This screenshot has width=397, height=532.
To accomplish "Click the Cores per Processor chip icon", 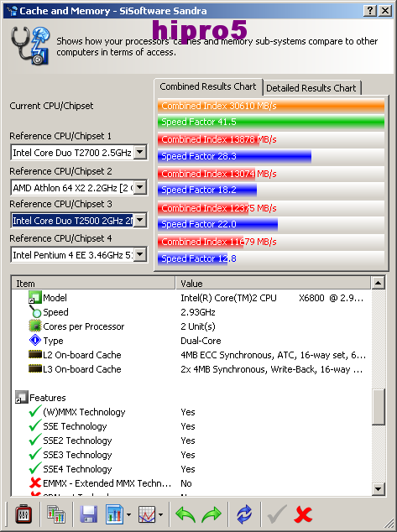I will coord(35,326).
